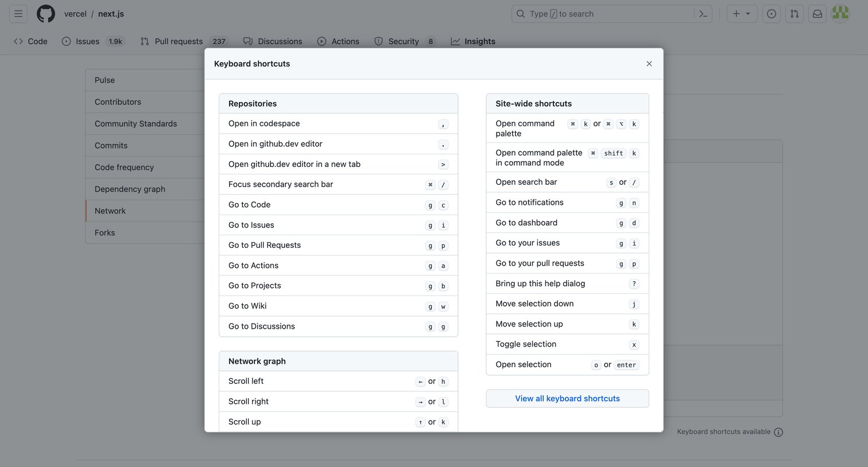Open the Security tab

point(405,41)
